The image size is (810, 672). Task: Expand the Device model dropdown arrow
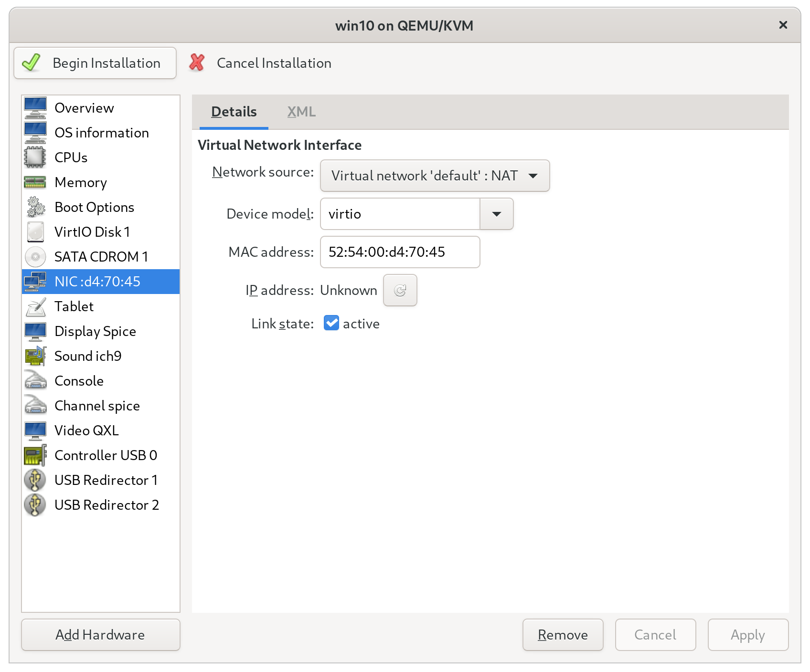(496, 214)
